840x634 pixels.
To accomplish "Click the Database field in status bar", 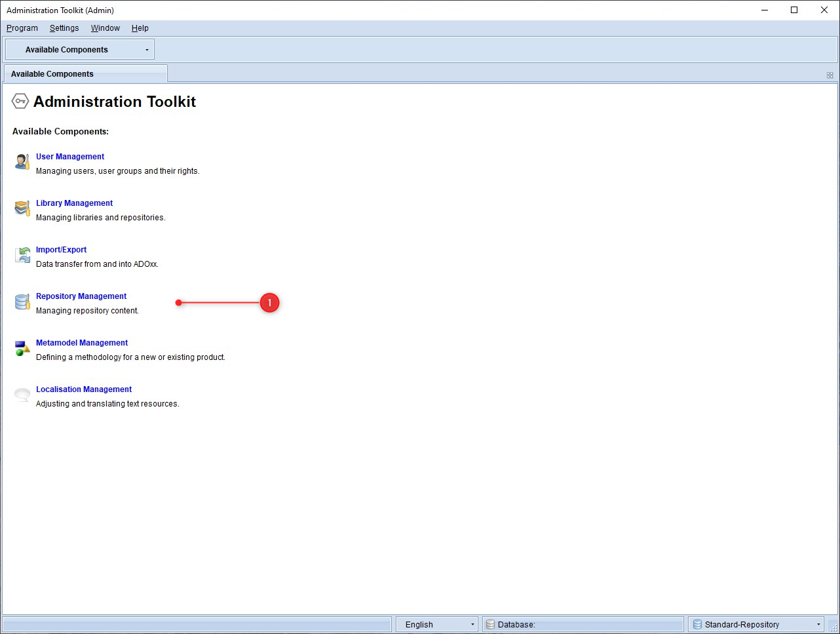I will [584, 624].
